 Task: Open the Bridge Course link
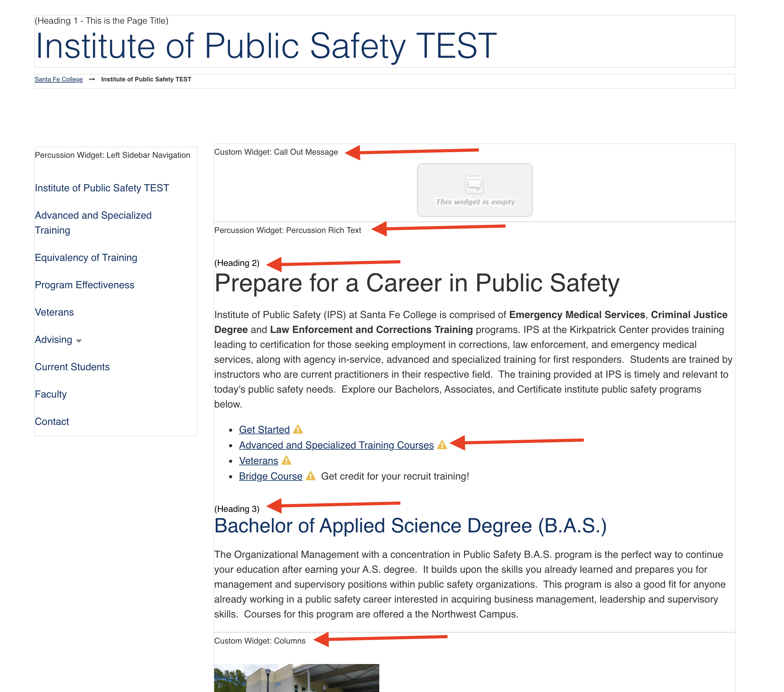point(270,476)
